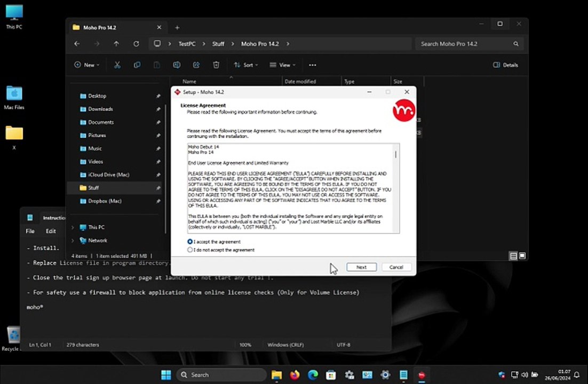Viewport: 588px width, 384px height.
Task: Click Next in the Moho setup dialog
Action: coord(362,267)
